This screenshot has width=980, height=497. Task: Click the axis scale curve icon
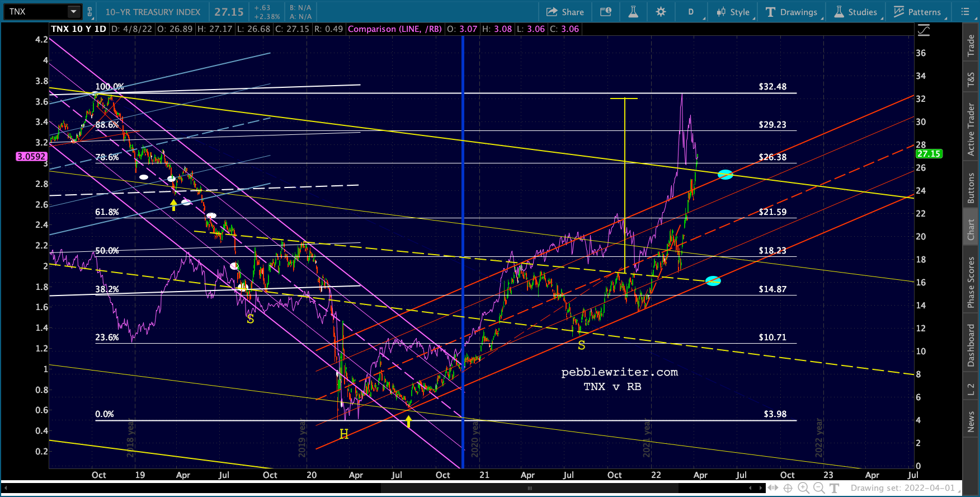click(x=924, y=30)
